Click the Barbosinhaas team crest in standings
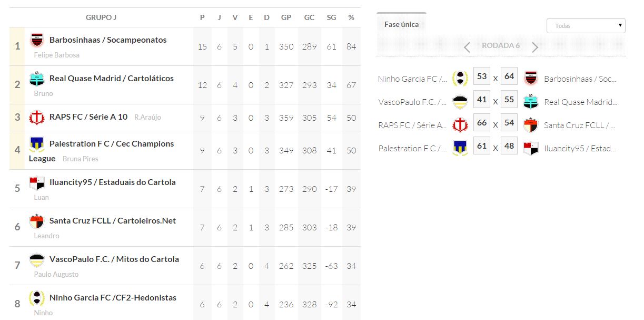644x320 pixels. 36,40
